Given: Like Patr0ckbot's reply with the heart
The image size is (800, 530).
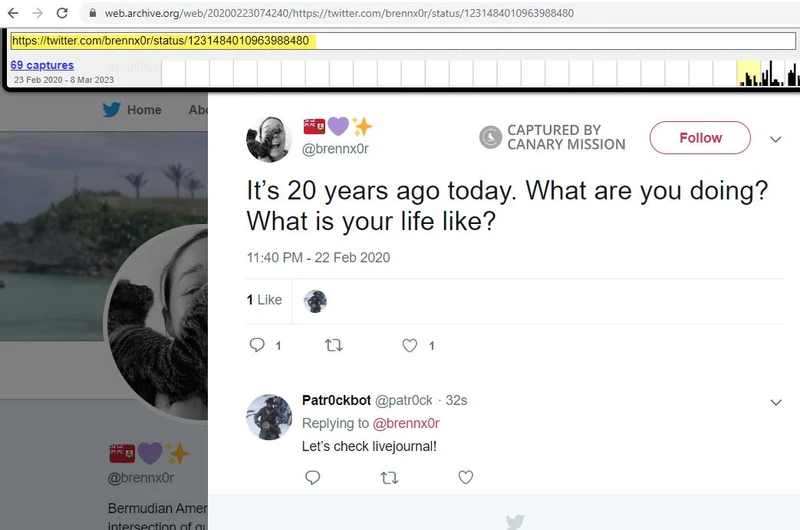Looking at the screenshot, I should pyautogui.click(x=465, y=478).
